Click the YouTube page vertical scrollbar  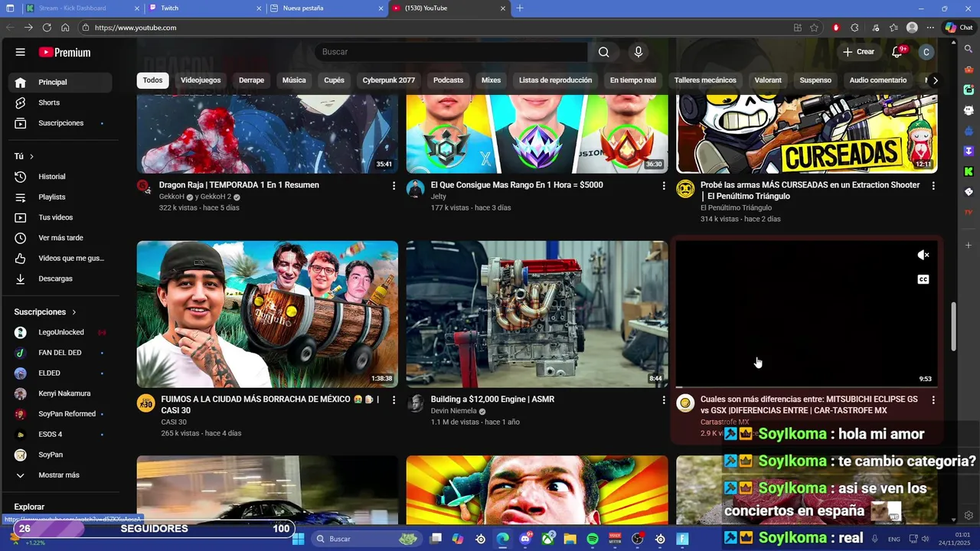tap(953, 327)
